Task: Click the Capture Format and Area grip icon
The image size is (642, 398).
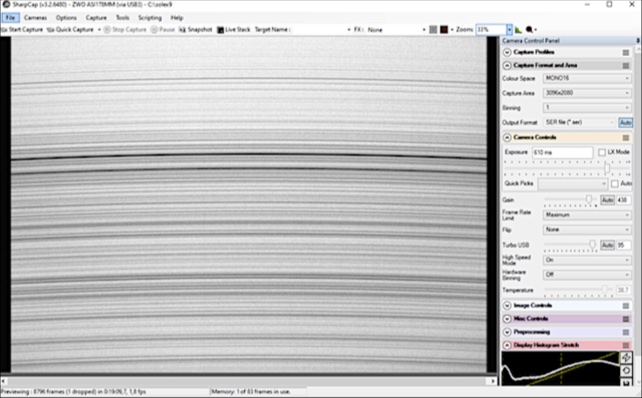Action: pos(626,66)
